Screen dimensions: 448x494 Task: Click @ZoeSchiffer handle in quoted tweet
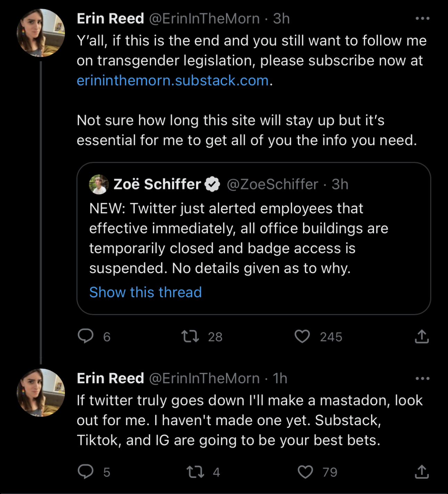point(272,184)
